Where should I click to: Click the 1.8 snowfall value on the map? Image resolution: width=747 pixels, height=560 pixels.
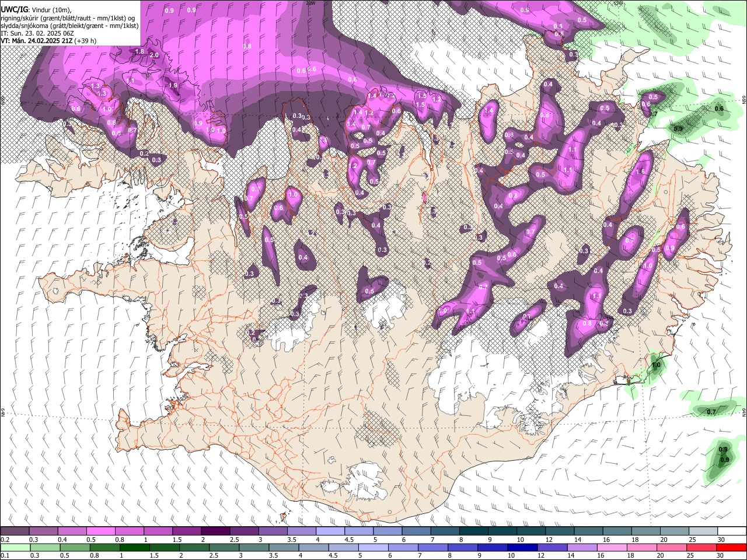139,51
